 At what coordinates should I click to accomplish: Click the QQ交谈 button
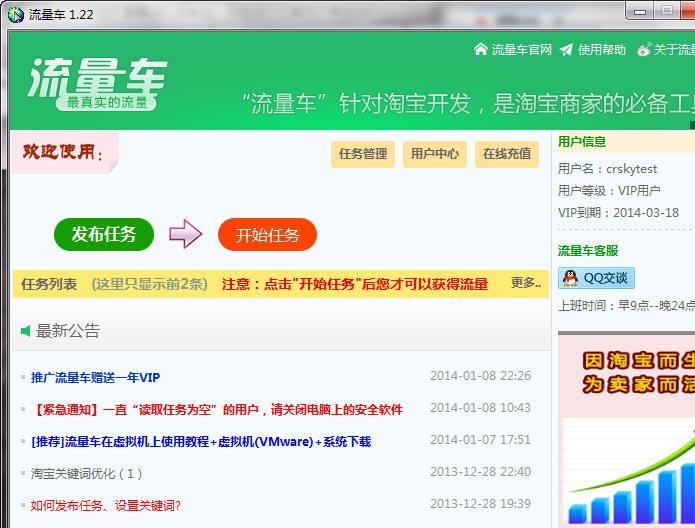597,278
